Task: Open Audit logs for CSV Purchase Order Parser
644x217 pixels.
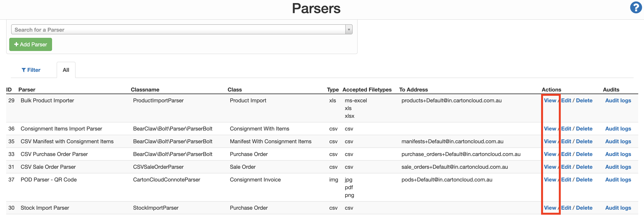Action: tap(618, 154)
